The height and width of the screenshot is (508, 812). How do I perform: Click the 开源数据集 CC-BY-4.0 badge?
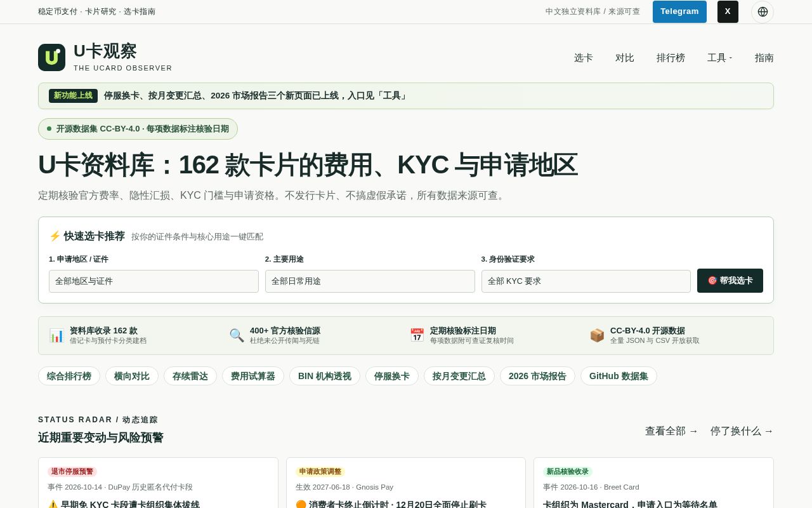(138, 129)
